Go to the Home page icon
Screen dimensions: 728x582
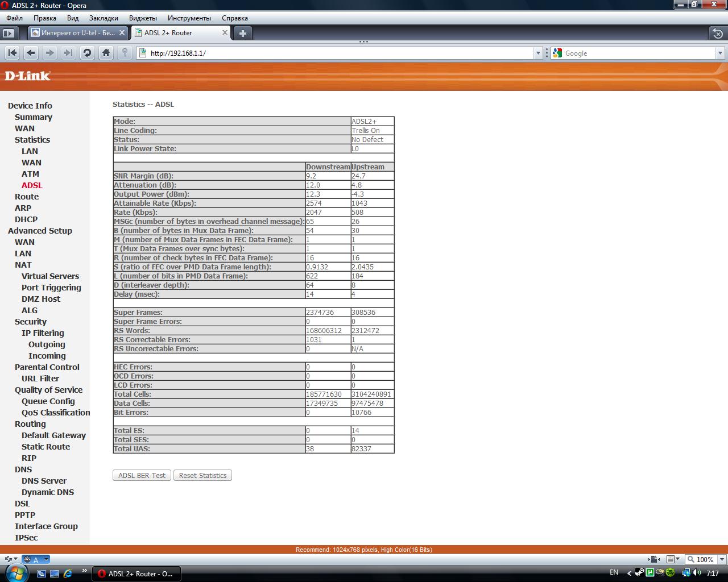click(106, 53)
